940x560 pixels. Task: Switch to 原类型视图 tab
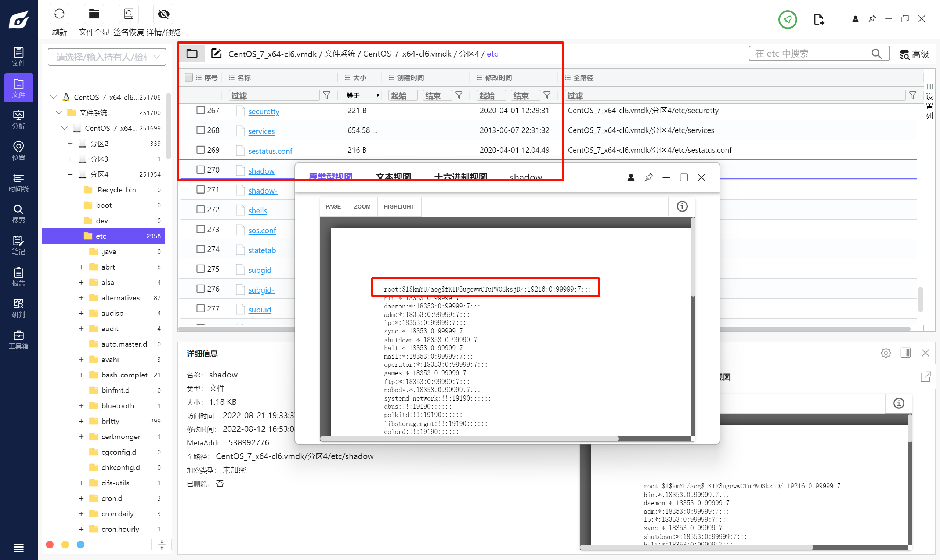click(331, 177)
